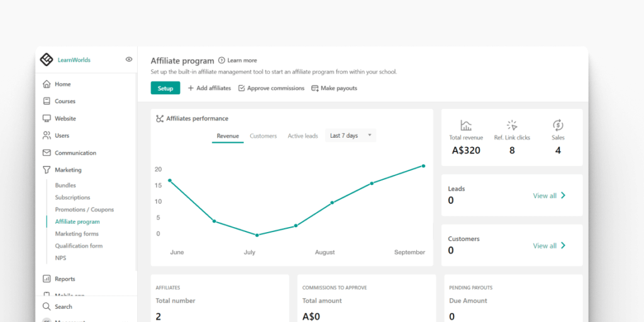Click the A$320 total revenue value
The image size is (644, 322).
click(x=466, y=150)
